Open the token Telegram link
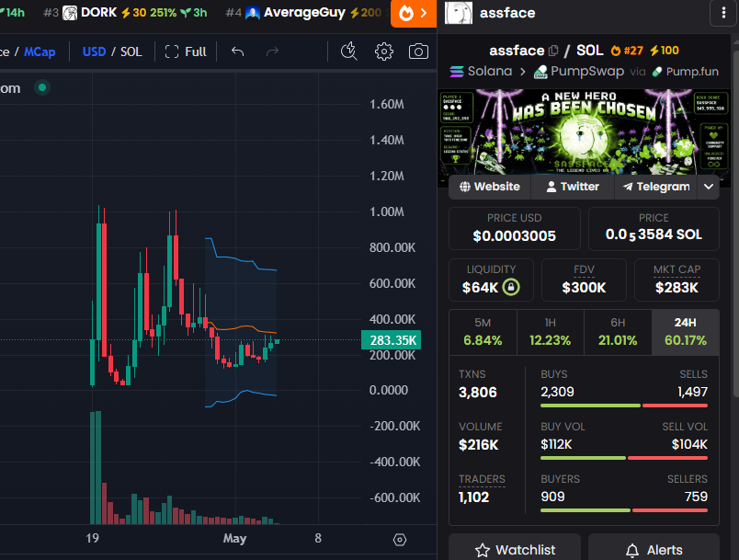 pos(656,187)
